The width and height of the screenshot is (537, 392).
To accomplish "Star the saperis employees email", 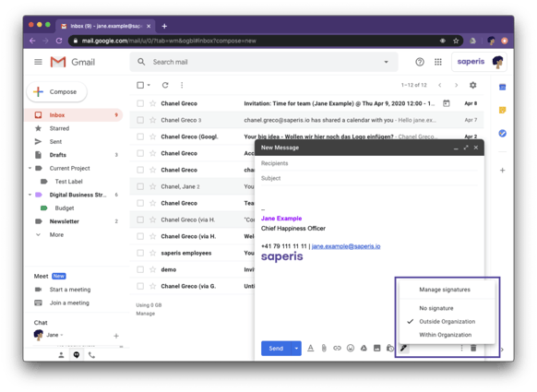I will coord(153,253).
